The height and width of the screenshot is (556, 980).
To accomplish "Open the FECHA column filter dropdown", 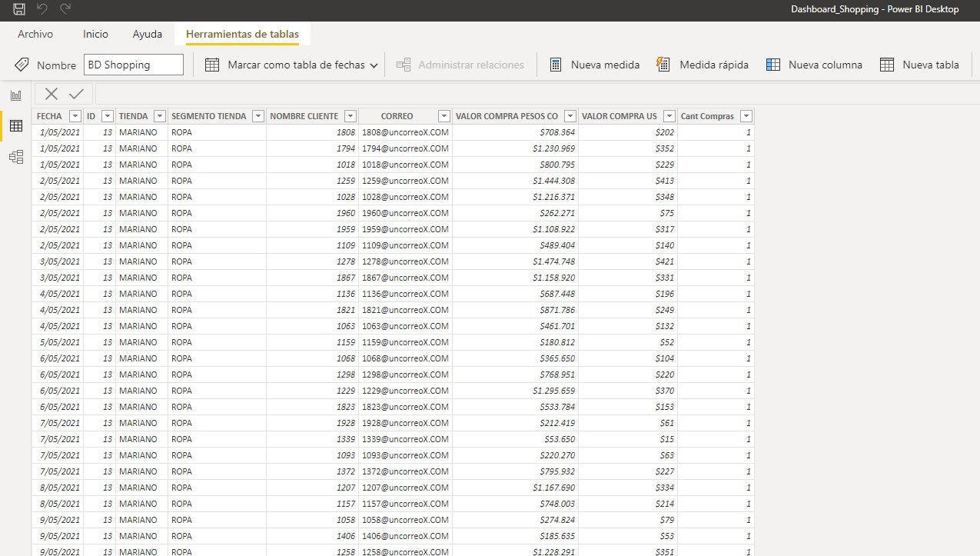I will tap(75, 116).
